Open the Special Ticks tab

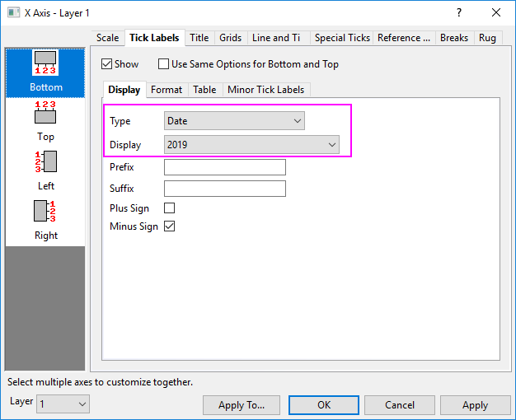pyautogui.click(x=342, y=38)
